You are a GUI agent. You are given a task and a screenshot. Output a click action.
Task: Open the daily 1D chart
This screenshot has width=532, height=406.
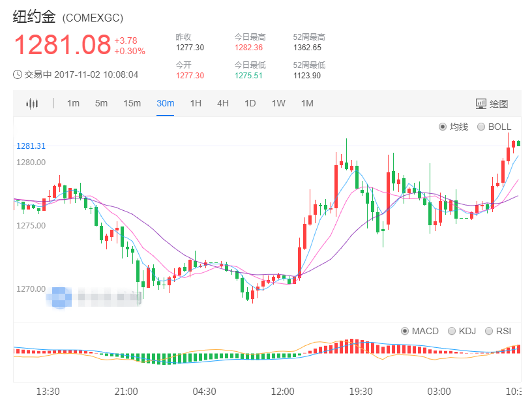click(250, 103)
